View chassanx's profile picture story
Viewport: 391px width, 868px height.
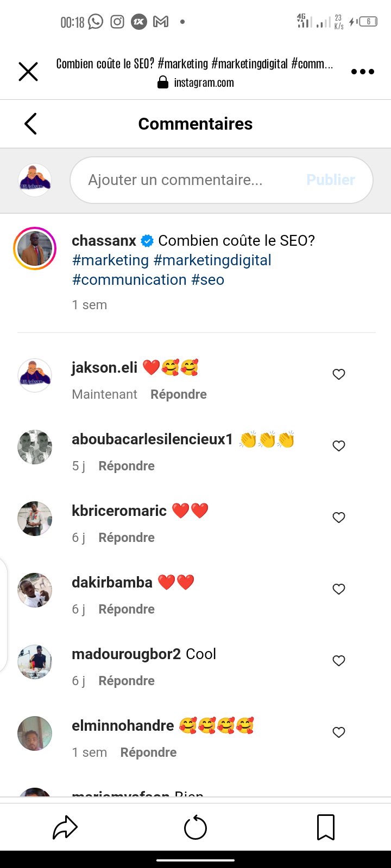click(x=35, y=248)
